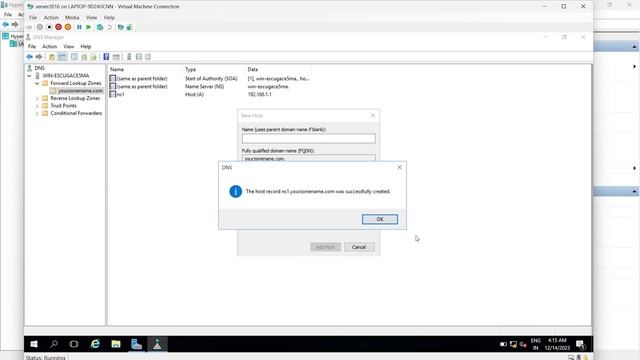Go back in DNS Manager toolbar
Screen dimensions: 640x360
pos(29,57)
